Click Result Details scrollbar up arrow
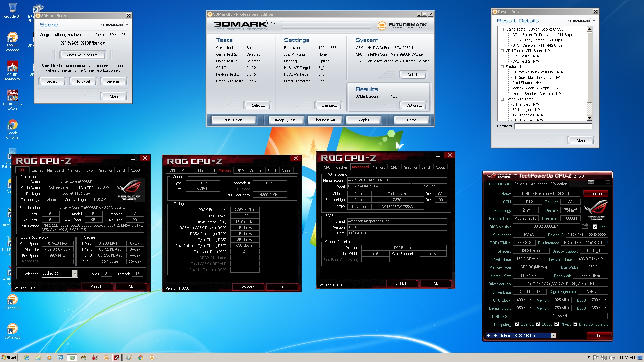This screenshot has height=362, width=644. point(590,29)
